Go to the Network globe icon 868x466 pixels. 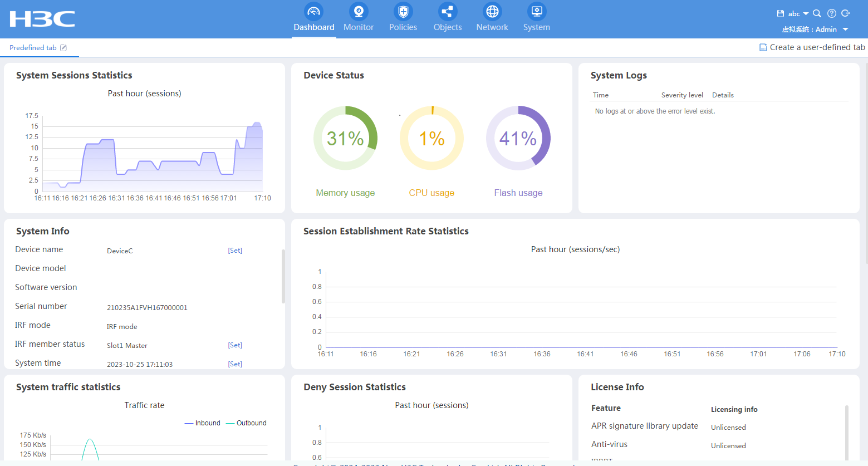click(x=492, y=12)
